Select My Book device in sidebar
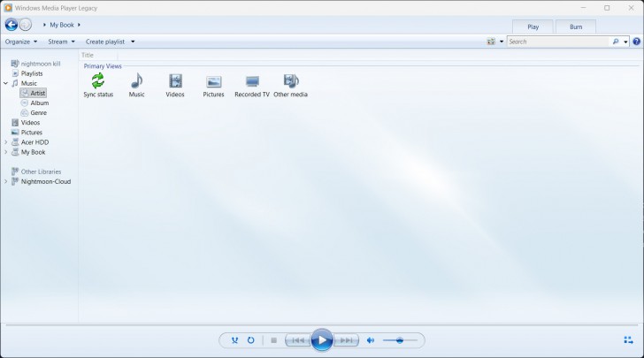 tap(28, 152)
